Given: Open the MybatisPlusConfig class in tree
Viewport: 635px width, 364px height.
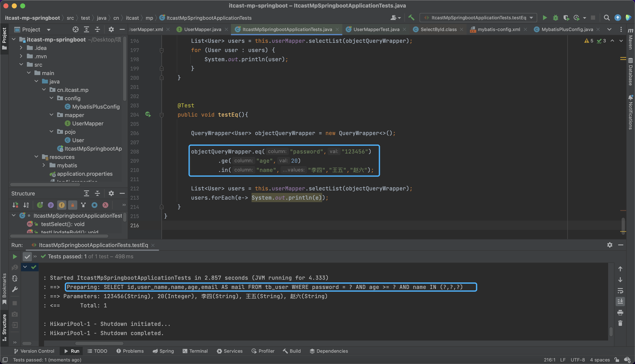Looking at the screenshot, I should coord(96,107).
